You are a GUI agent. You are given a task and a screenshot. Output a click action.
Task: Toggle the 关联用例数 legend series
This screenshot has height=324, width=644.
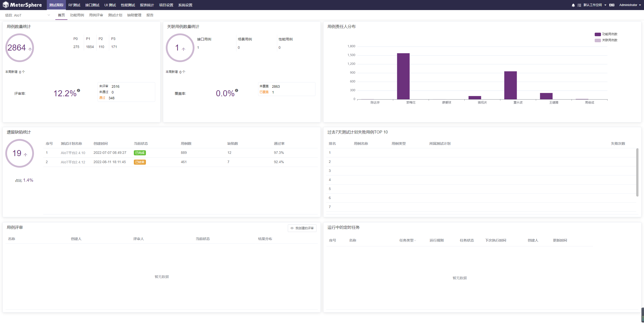click(606, 40)
